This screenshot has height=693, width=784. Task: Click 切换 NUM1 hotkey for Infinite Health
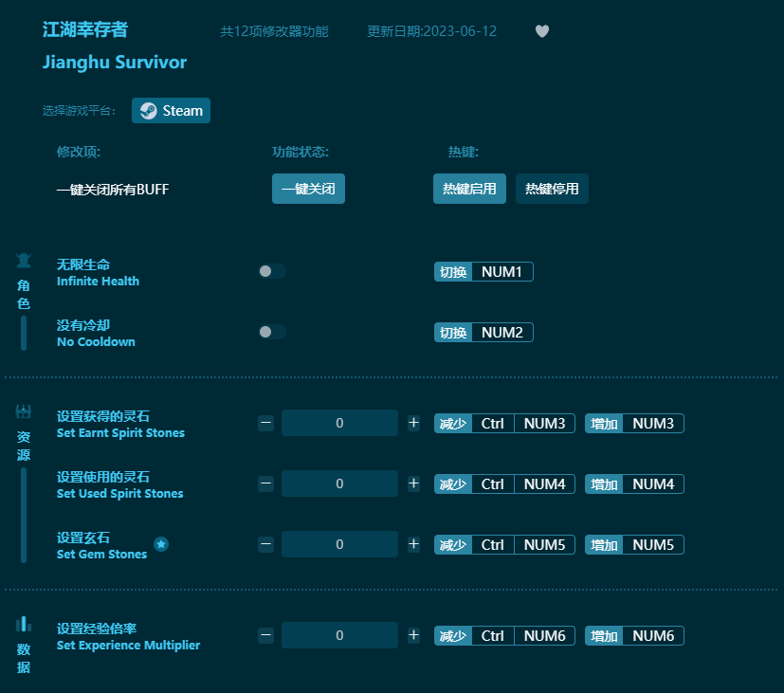[x=483, y=271]
